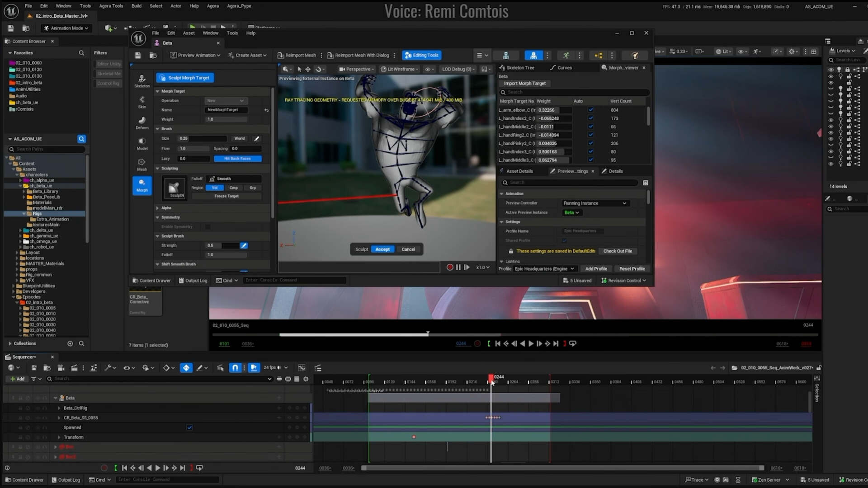Click the red record button under the viewport
This screenshot has width=868, height=488.
[x=450, y=267]
